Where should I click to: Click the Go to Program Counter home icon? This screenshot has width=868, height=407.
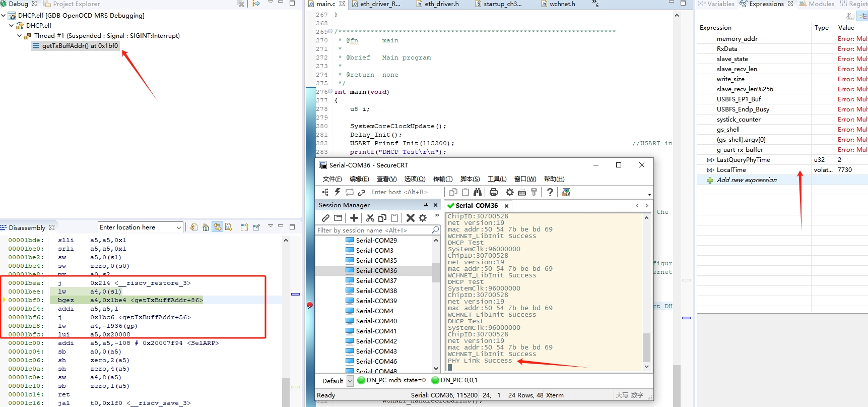click(206, 227)
